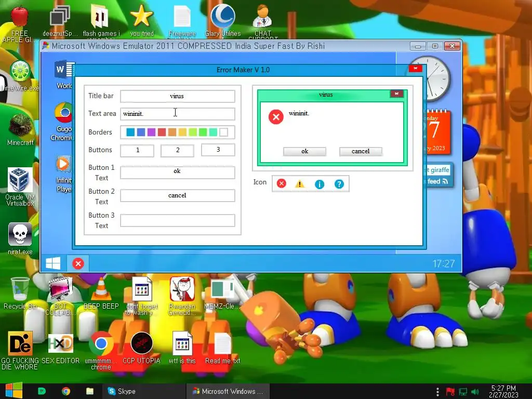The height and width of the screenshot is (399, 532).
Task: Open File Explorer from the host taskbar
Action: tap(89, 391)
